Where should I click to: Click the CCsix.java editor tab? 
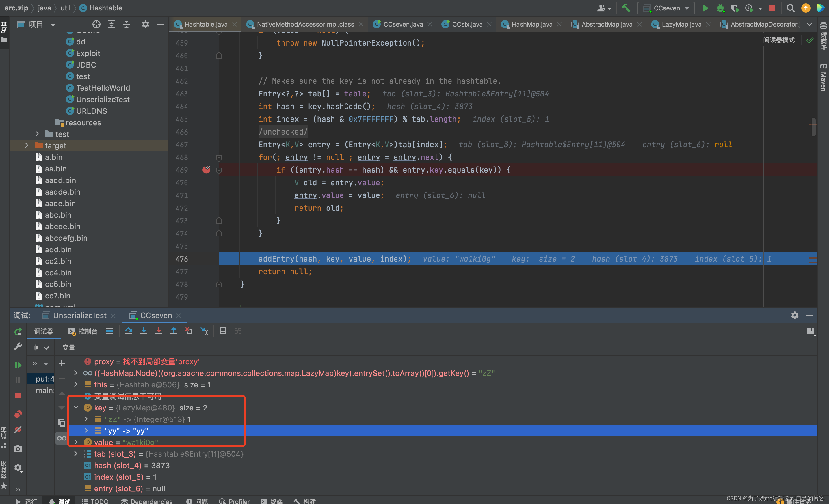click(x=466, y=24)
